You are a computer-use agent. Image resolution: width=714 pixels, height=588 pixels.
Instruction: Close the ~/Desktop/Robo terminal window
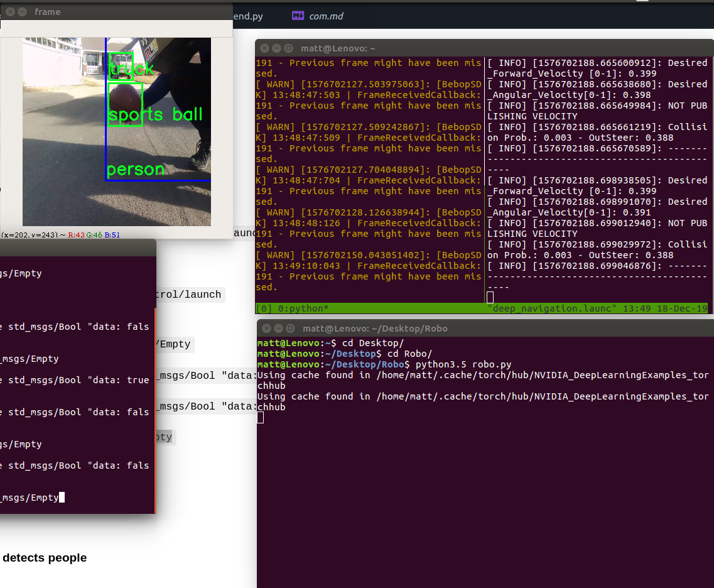coord(267,328)
